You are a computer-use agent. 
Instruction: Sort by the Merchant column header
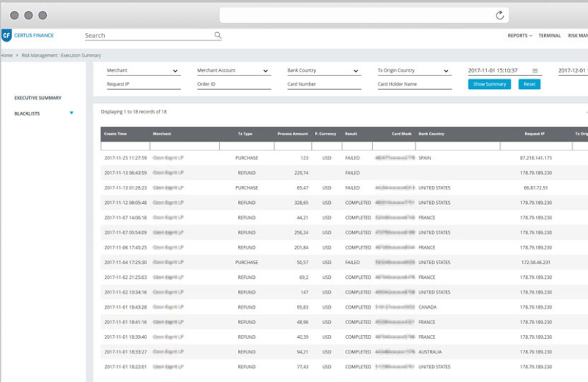(x=162, y=134)
